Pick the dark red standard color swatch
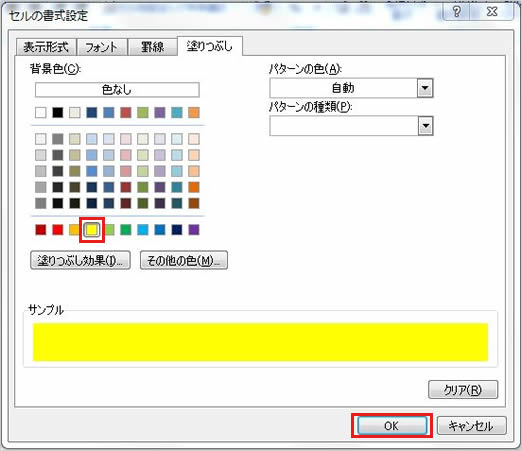 (41, 230)
